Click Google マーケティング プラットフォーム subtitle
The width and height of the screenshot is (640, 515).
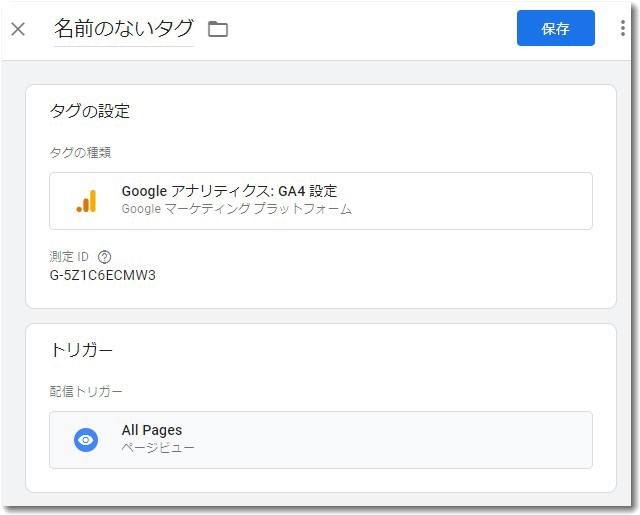(x=237, y=209)
